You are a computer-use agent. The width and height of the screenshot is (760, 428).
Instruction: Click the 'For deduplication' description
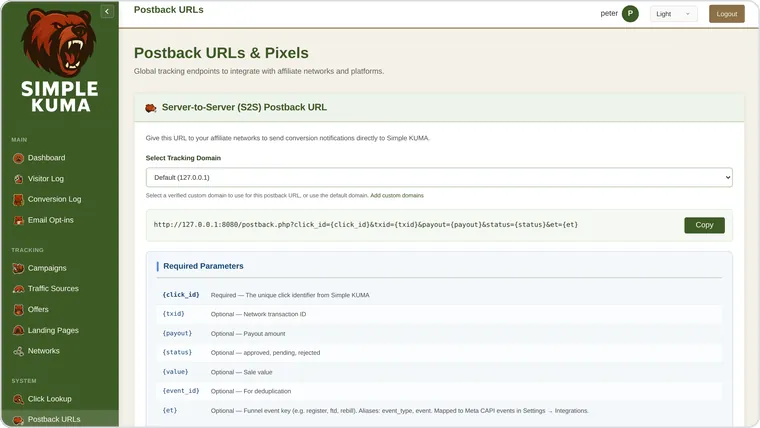tap(267, 391)
